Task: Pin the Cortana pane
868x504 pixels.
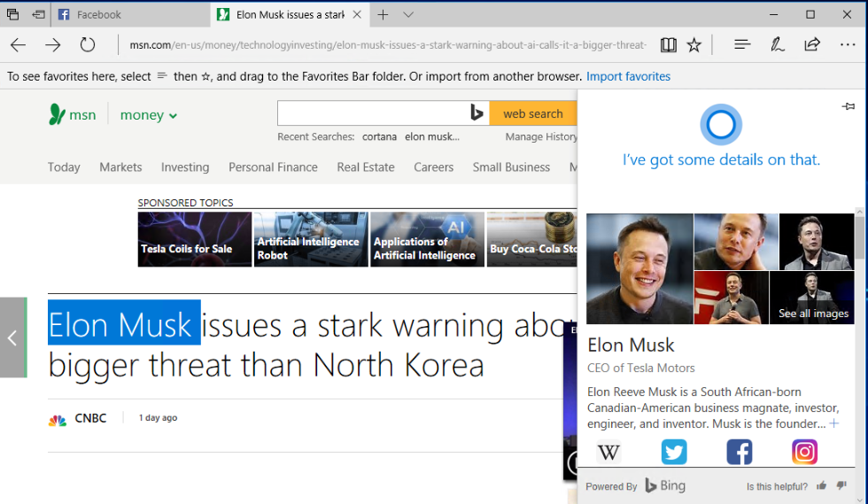Action: [849, 106]
